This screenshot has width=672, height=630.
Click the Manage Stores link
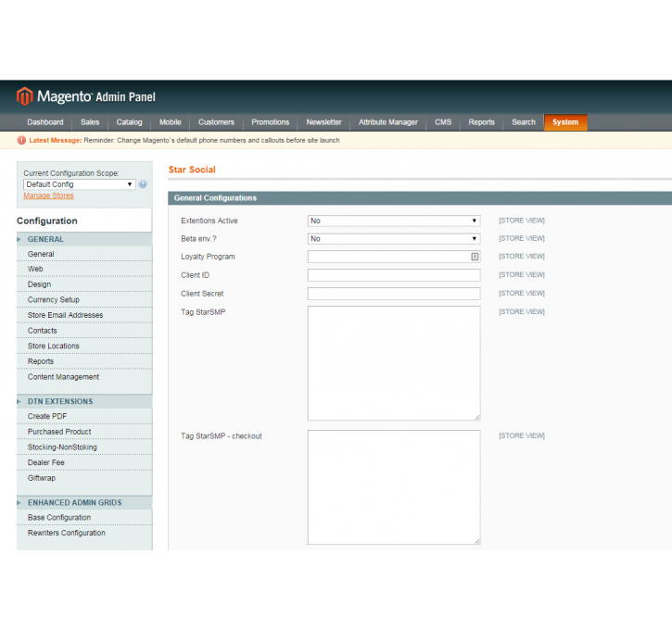pyautogui.click(x=48, y=195)
